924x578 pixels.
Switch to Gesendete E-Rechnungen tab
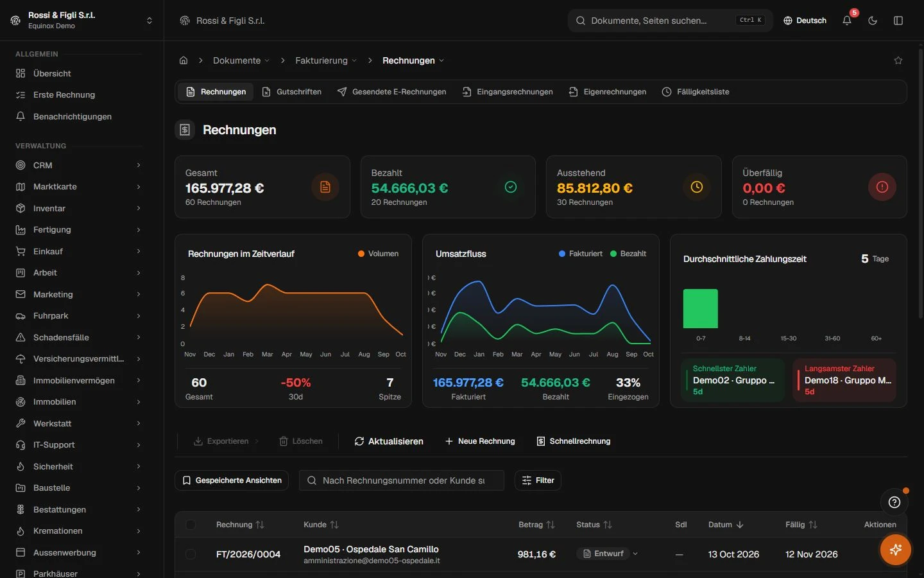tap(391, 92)
